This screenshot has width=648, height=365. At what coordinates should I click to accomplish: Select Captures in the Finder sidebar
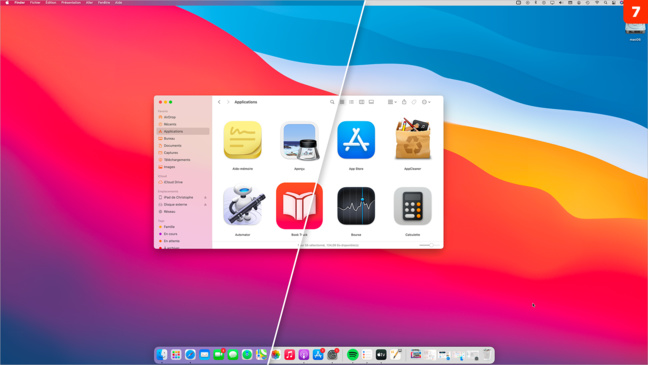(x=183, y=153)
